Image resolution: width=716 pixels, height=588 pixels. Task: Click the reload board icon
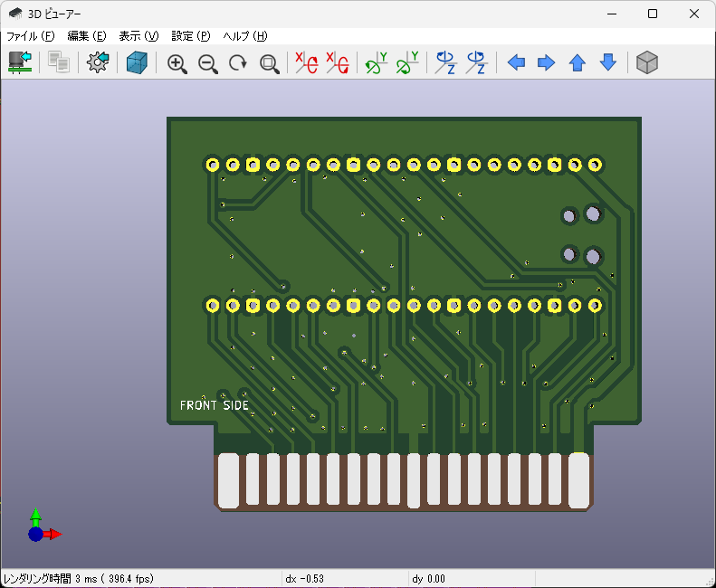[20, 62]
